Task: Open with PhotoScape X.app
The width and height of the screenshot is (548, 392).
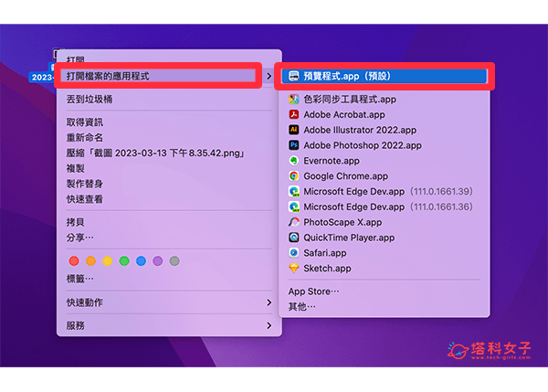Action: (x=385, y=222)
